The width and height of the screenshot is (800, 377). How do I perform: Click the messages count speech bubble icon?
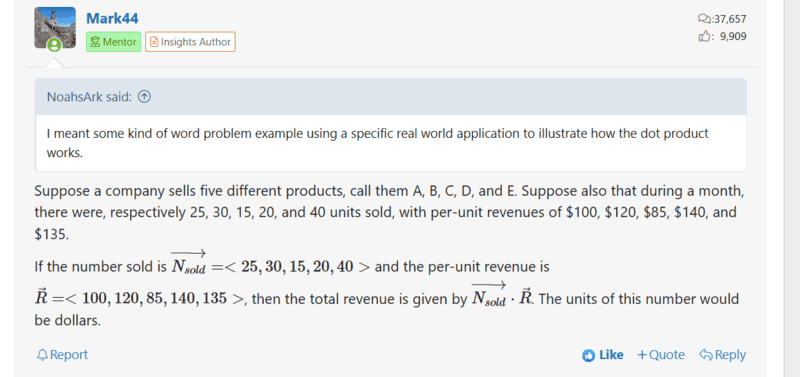tap(704, 19)
